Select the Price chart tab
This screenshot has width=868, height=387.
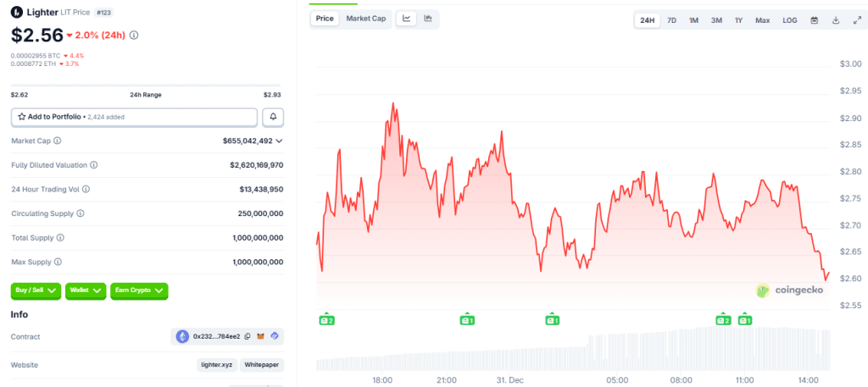click(x=325, y=19)
